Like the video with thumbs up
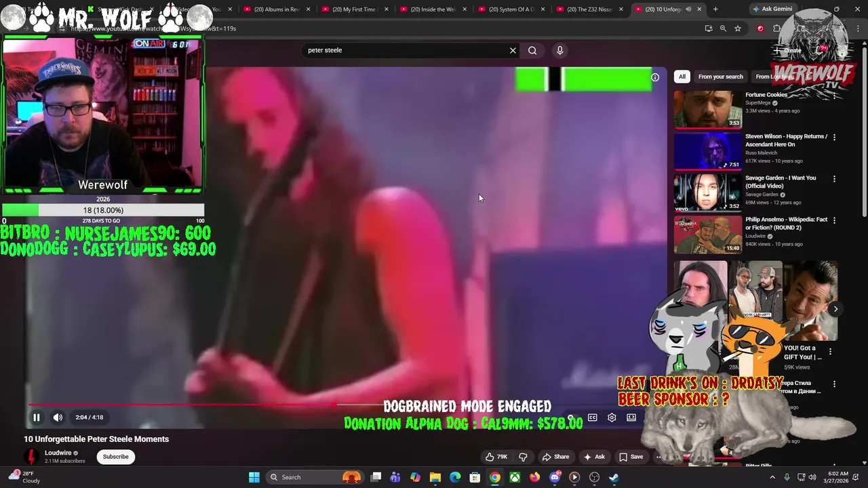868x488 pixels. [x=496, y=457]
